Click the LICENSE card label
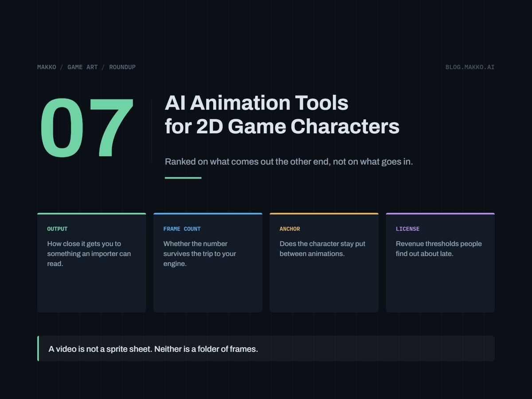 click(407, 229)
